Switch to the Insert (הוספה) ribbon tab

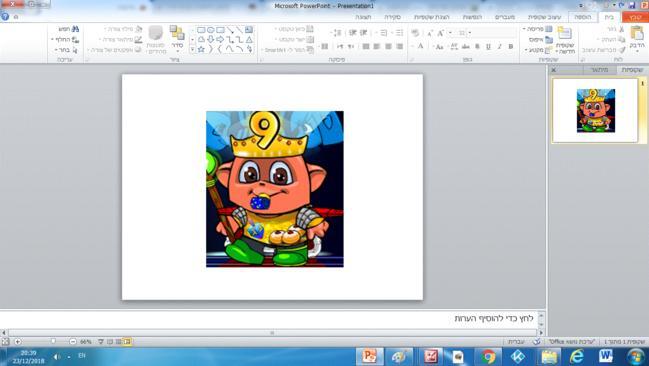click(x=582, y=17)
